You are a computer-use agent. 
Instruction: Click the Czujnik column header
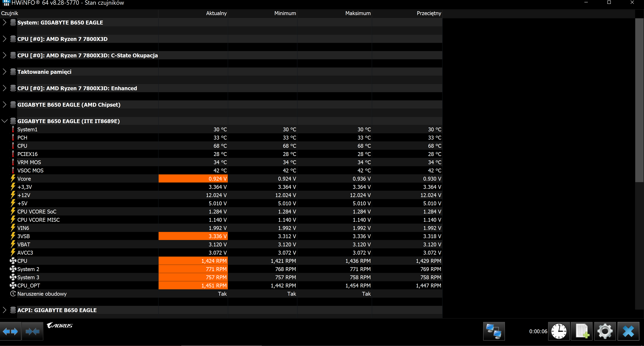(79, 13)
